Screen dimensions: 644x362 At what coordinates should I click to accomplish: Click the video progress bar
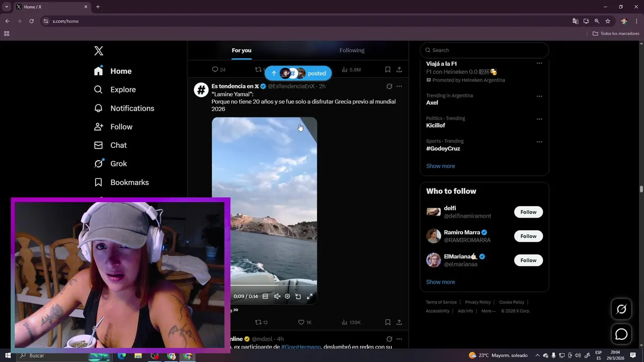coord(264,286)
